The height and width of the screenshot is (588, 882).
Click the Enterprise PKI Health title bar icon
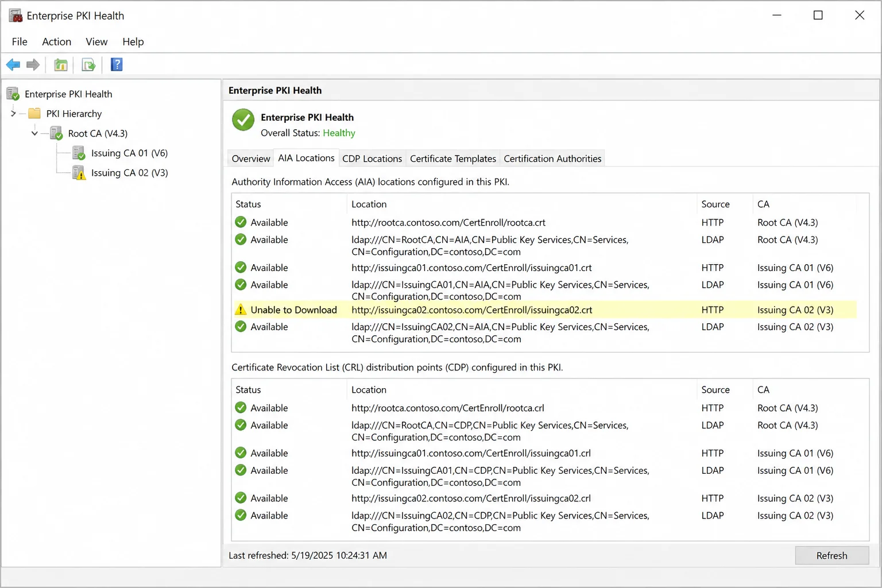16,16
